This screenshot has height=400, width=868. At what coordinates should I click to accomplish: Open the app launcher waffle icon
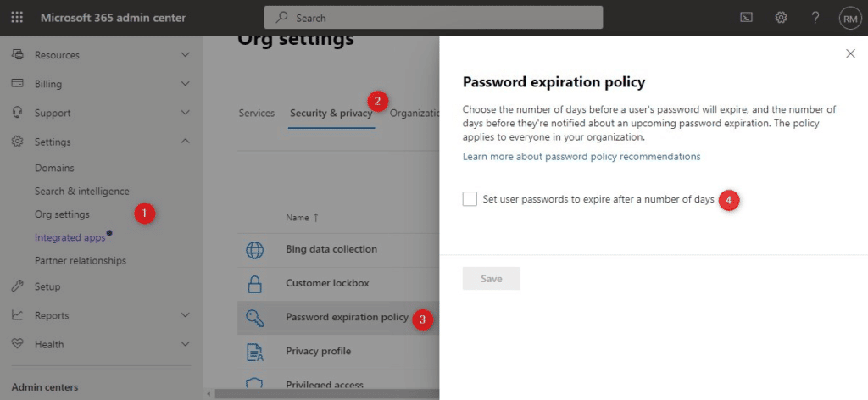tap(17, 18)
